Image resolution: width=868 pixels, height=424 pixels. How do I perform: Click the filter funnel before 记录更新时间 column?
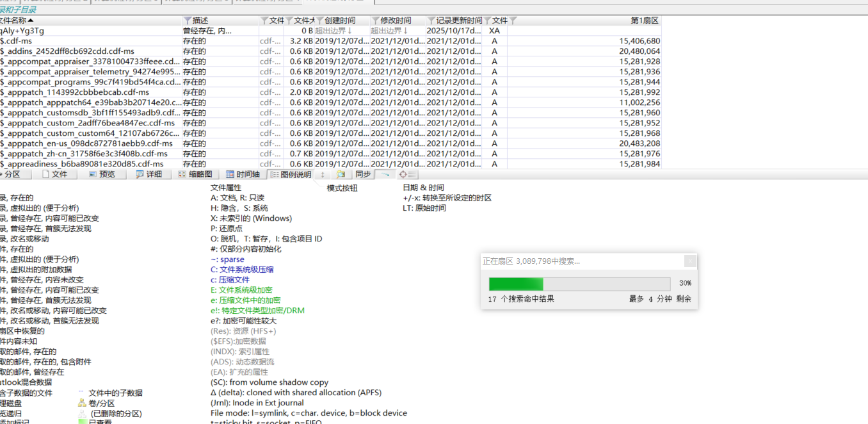431,21
